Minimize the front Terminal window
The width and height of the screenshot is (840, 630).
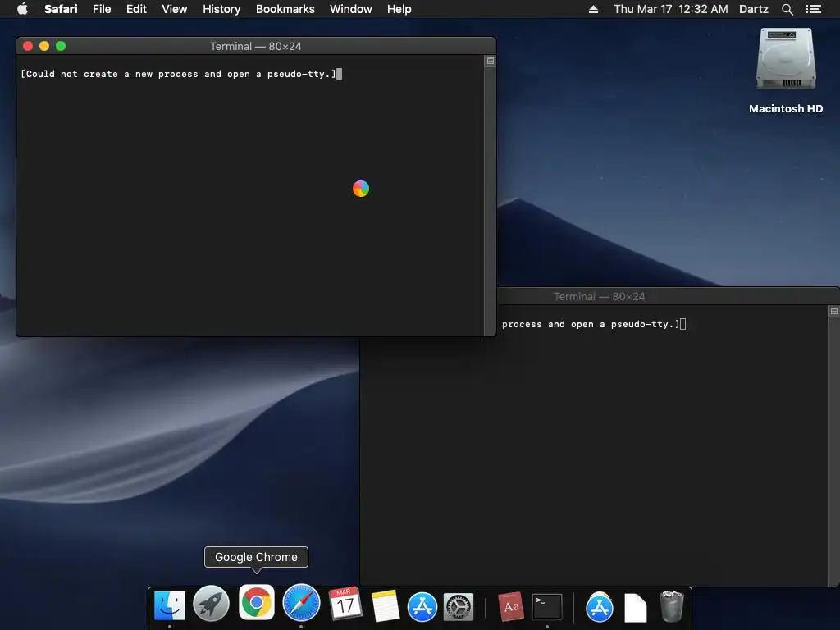pos(44,46)
